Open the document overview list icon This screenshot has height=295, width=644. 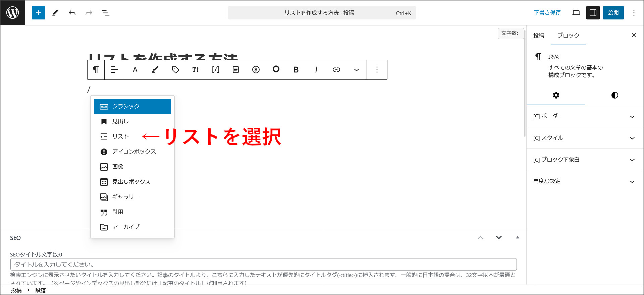click(x=106, y=13)
